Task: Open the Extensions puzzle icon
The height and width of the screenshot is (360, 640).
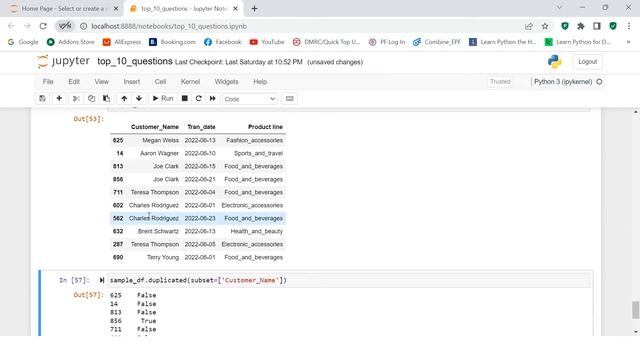Action: 581,26
